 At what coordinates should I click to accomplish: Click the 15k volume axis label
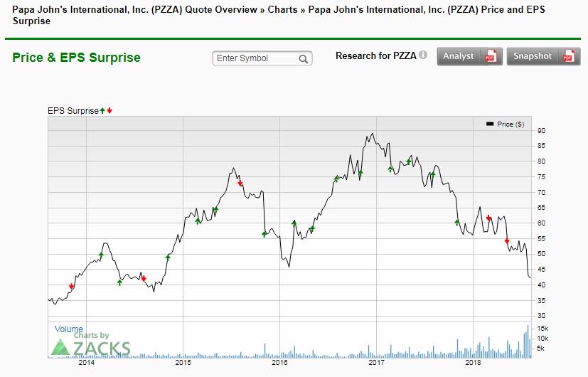tap(542, 329)
